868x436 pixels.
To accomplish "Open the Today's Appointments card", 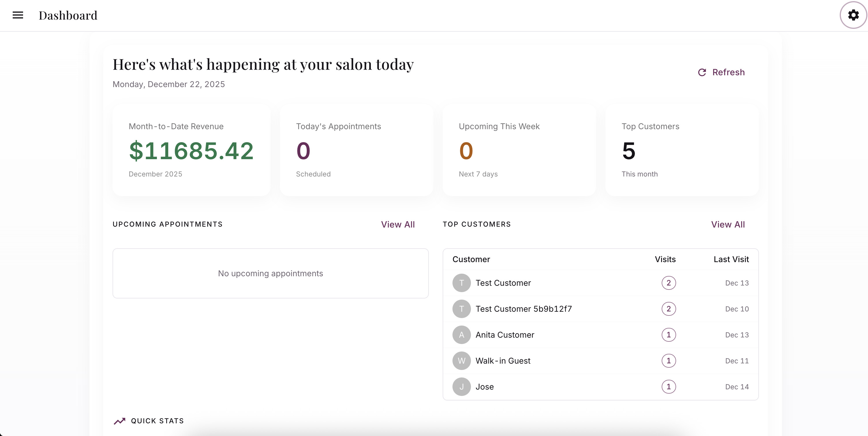I will [356, 150].
